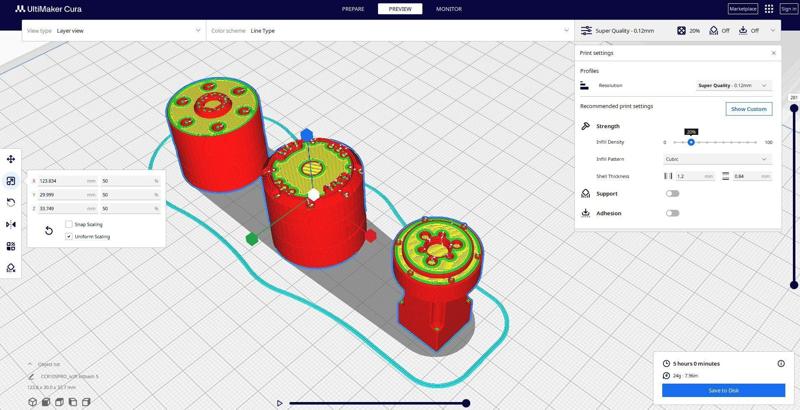Collapse the Object list expander

point(30,364)
